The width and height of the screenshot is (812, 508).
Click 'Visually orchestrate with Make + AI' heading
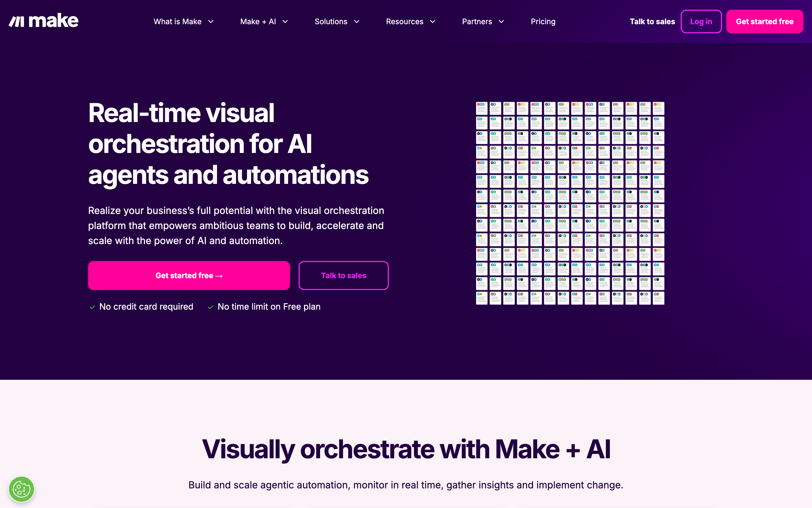point(406,449)
